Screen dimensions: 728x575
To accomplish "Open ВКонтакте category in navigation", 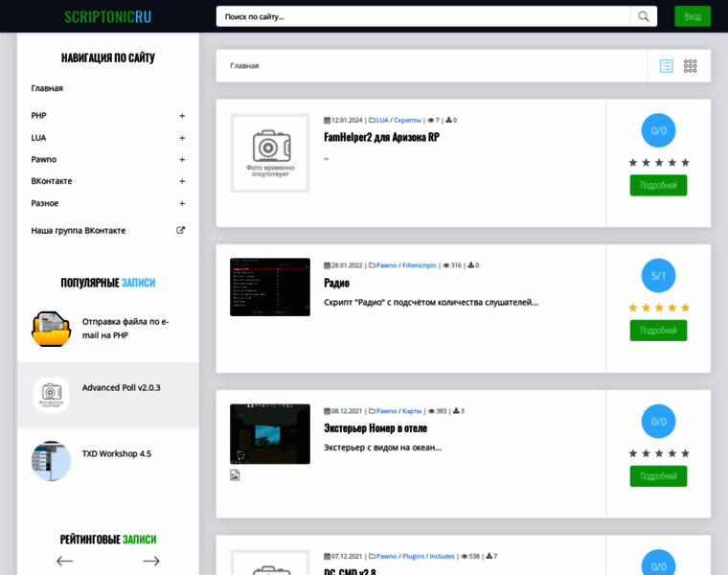I will point(52,181).
